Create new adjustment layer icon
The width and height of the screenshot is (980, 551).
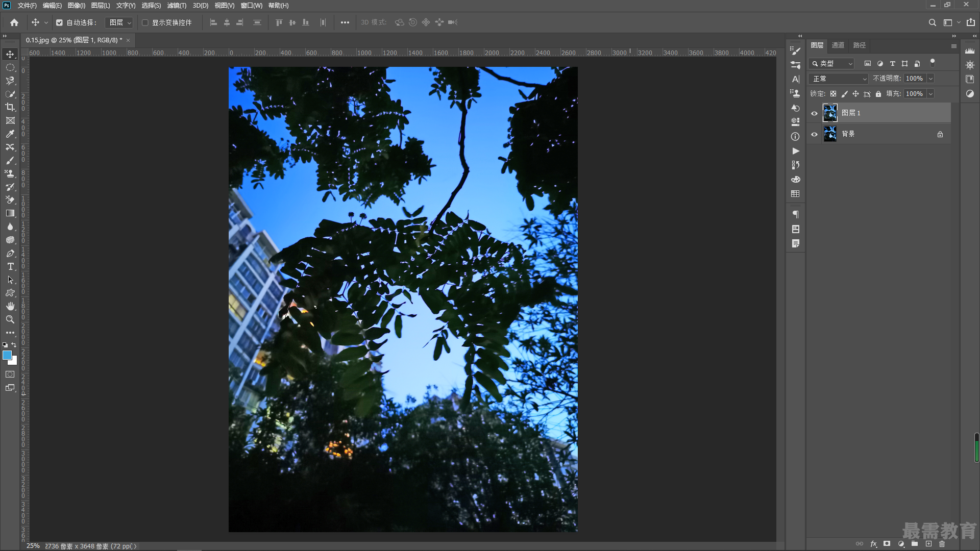pos(901,544)
